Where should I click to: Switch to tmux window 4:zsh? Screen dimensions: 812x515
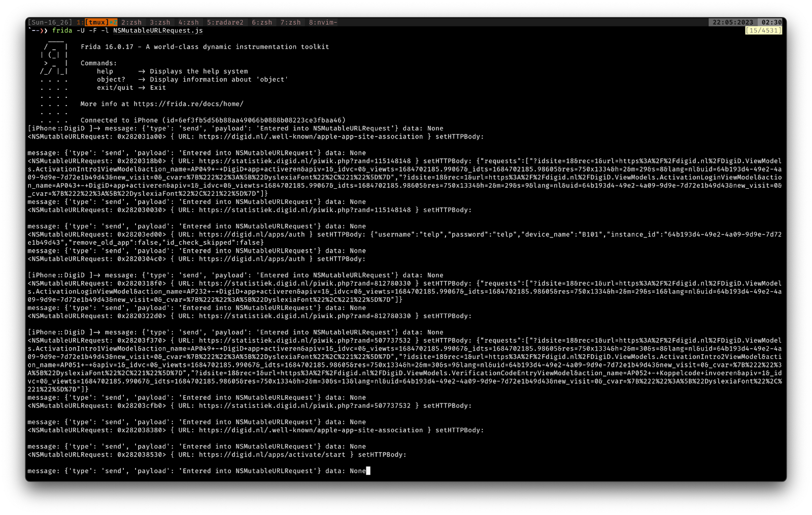pos(188,22)
